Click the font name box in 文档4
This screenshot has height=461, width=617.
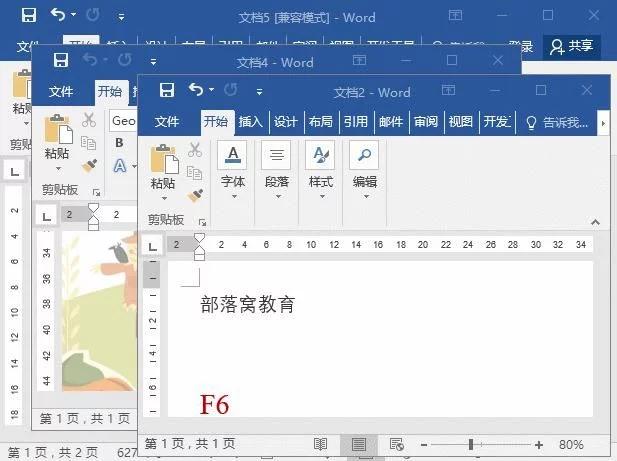[123, 121]
